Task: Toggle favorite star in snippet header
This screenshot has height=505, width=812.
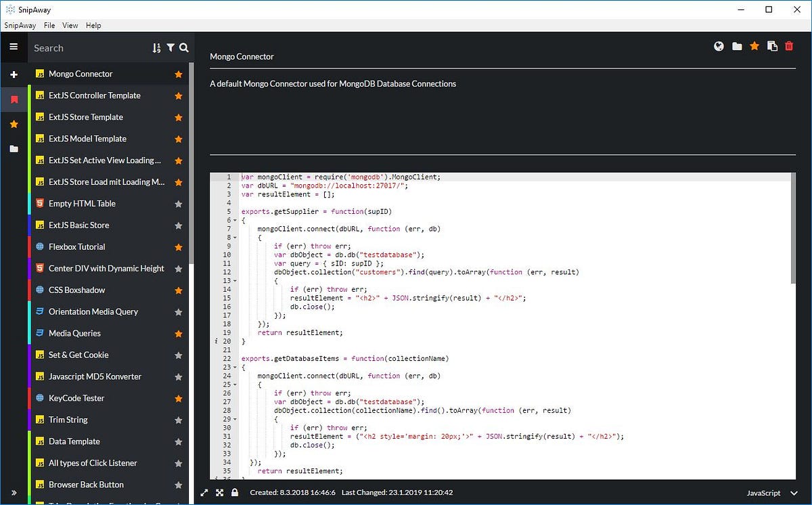Action: pyautogui.click(x=754, y=46)
